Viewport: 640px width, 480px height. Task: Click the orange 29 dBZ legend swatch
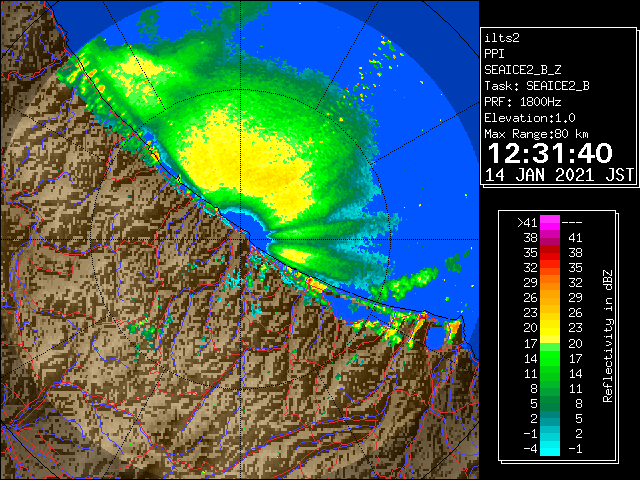(550, 283)
